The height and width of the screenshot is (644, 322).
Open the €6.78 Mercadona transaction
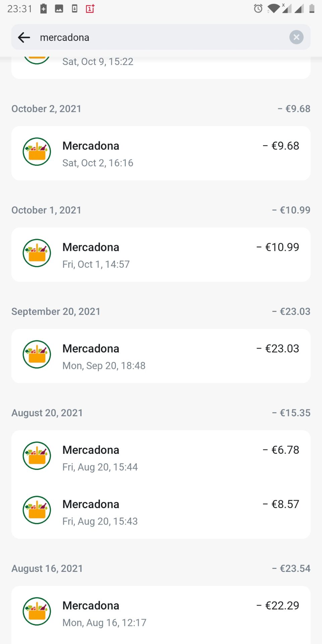click(x=161, y=458)
